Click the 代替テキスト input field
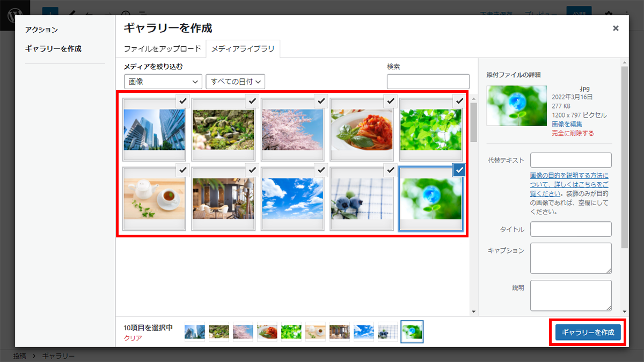Screen dimensions: 644x362 click(570, 160)
